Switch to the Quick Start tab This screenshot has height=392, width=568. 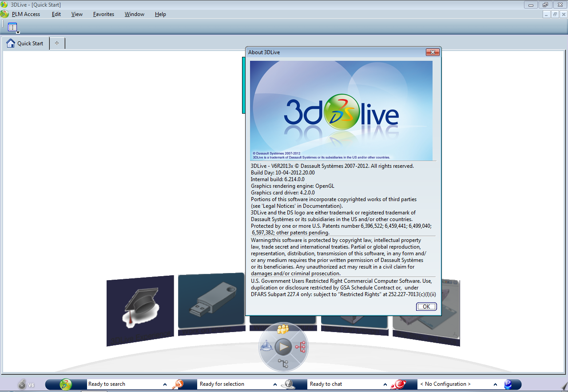point(25,43)
